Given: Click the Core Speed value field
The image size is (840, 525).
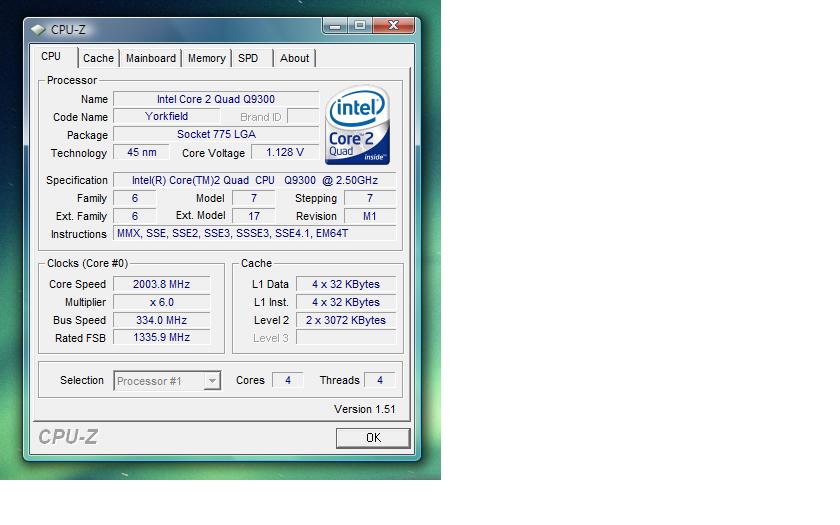Looking at the screenshot, I should pos(161,284).
